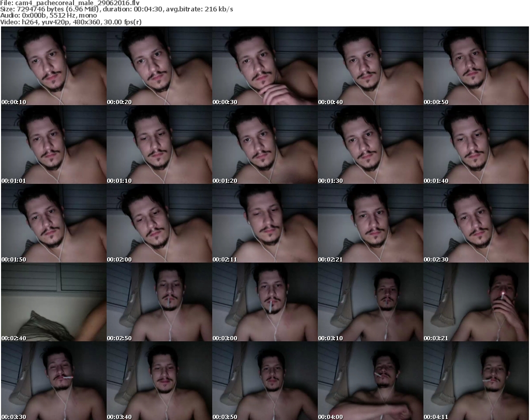Click the file name 'cam4_pachecoreal_male_29062016.flv'
Image resolution: width=530 pixels, height=420 pixels.
click(77, 3)
